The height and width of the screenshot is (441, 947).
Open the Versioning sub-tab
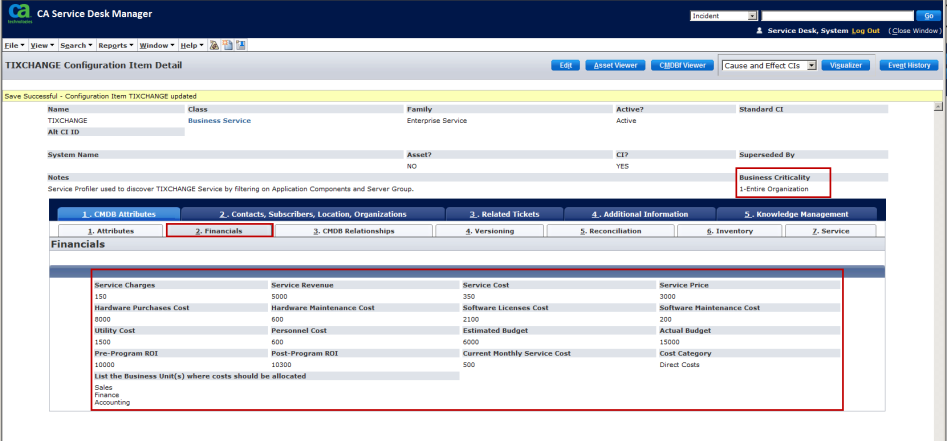(489, 231)
